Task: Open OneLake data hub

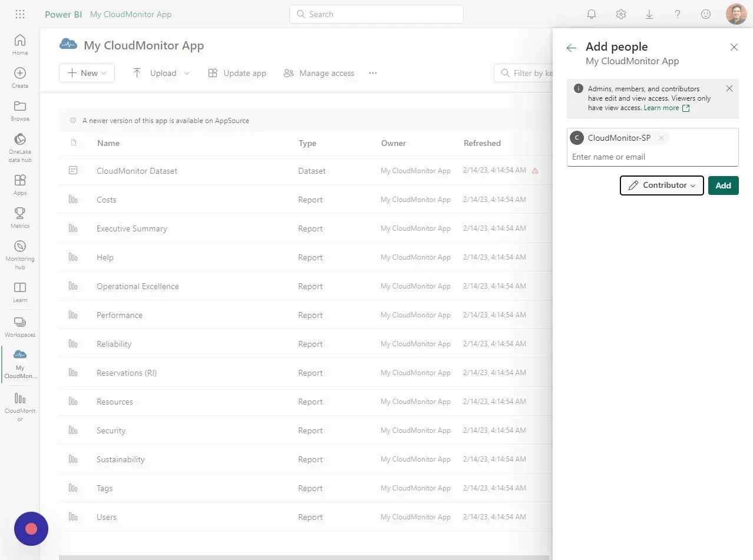Action: point(20,148)
